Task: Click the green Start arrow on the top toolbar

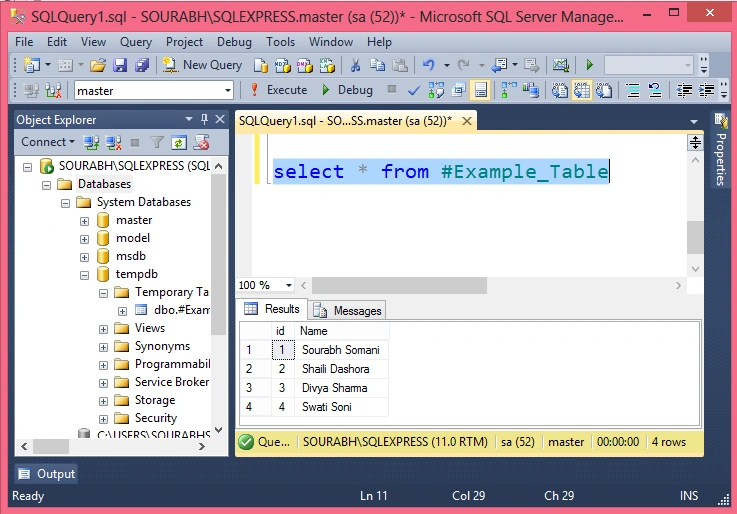Action: coord(589,65)
